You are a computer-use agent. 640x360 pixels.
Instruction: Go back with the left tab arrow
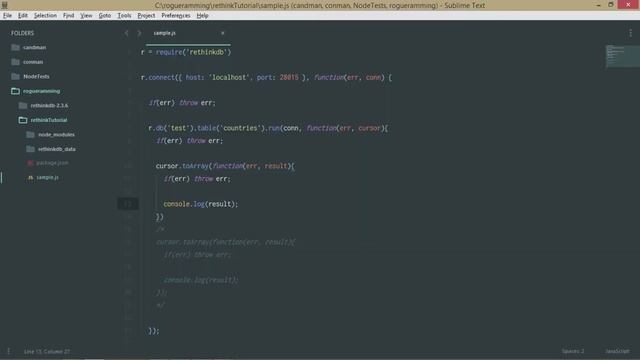127,33
